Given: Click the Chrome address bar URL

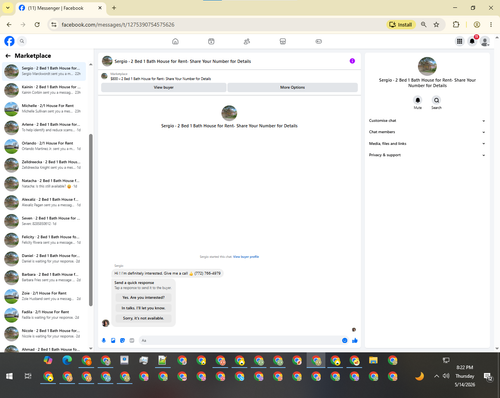Looking at the screenshot, I should [118, 25].
